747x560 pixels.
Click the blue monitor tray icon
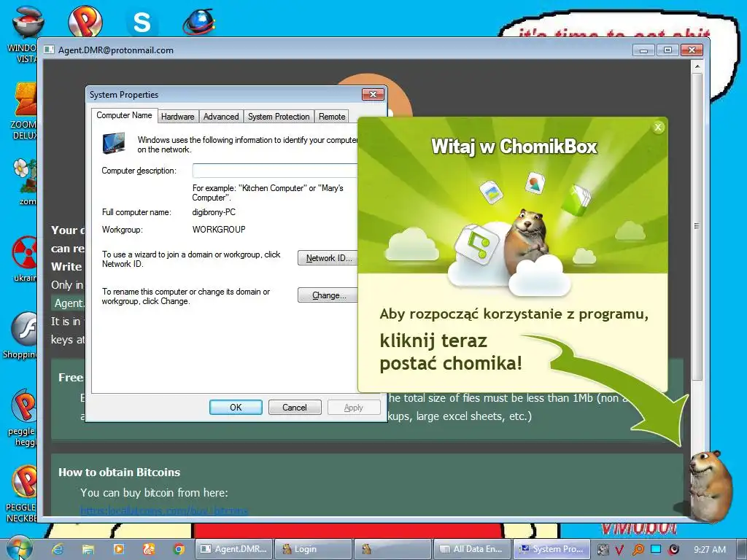pyautogui.click(x=656, y=549)
